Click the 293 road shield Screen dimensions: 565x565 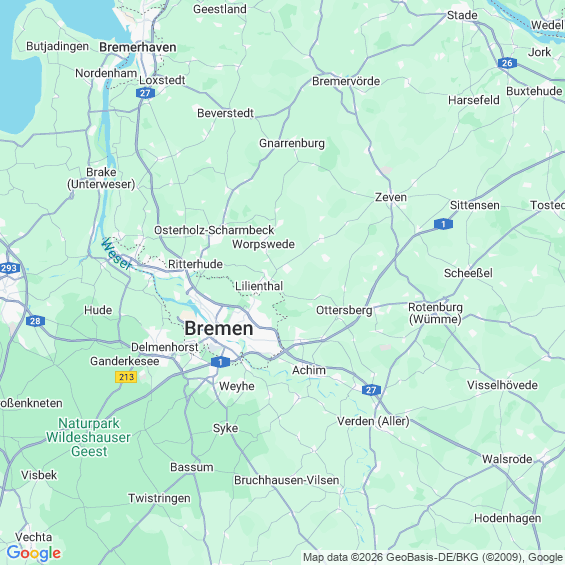(10, 268)
